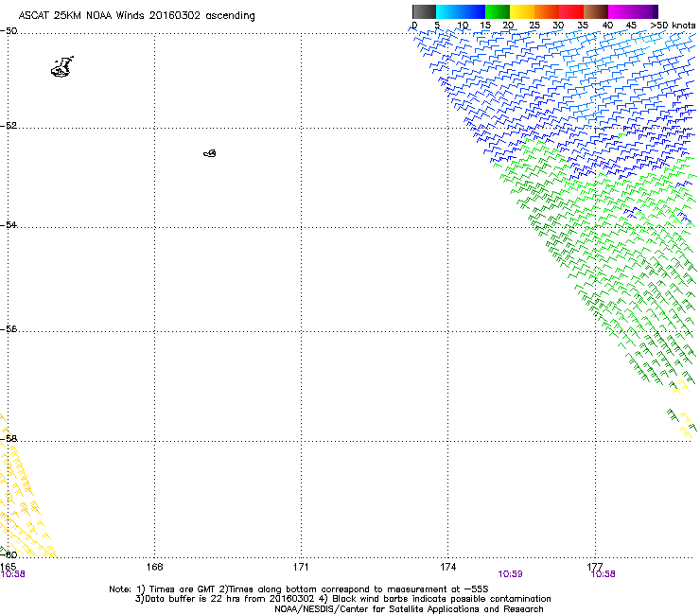This screenshot has width=700, height=615.
Task: Click the purple '10:59' pass time label
Action: [x=510, y=574]
